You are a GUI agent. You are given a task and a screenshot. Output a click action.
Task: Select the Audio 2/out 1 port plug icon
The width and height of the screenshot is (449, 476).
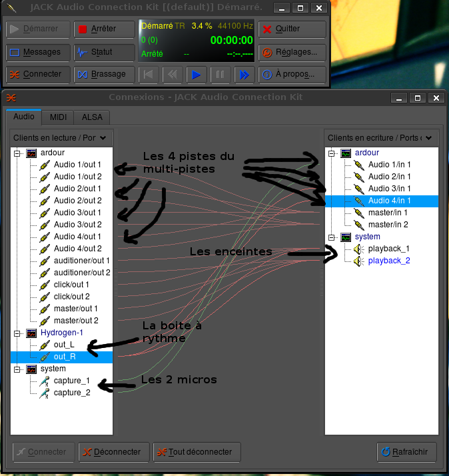45,189
